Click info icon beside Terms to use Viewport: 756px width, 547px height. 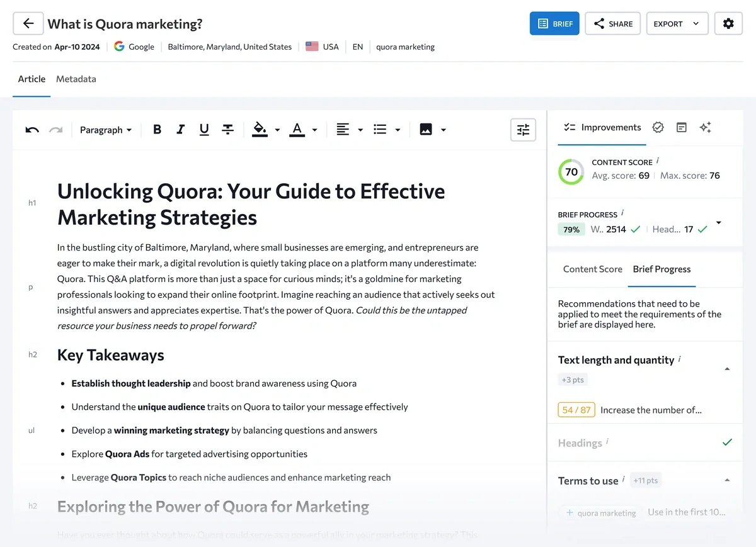coord(624,480)
